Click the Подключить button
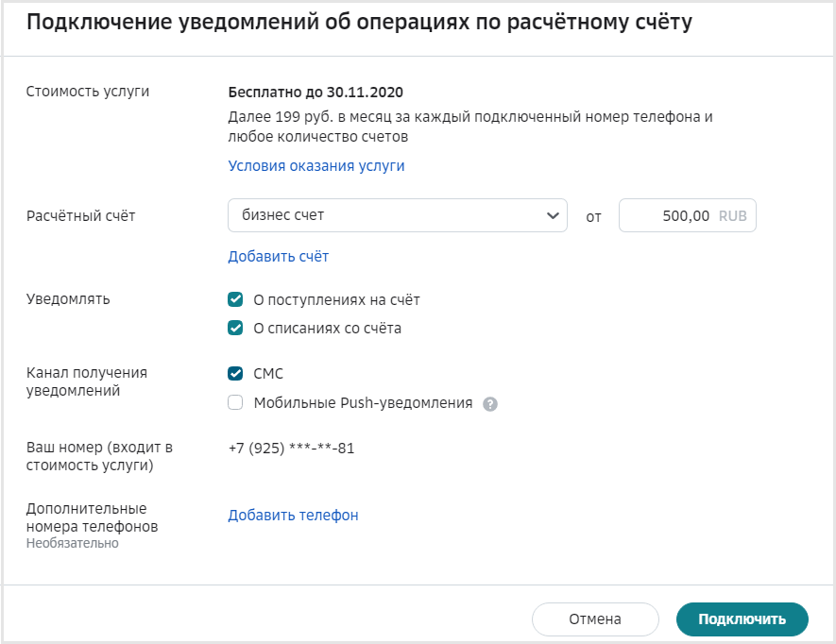Image resolution: width=836 pixels, height=644 pixels. [x=742, y=619]
